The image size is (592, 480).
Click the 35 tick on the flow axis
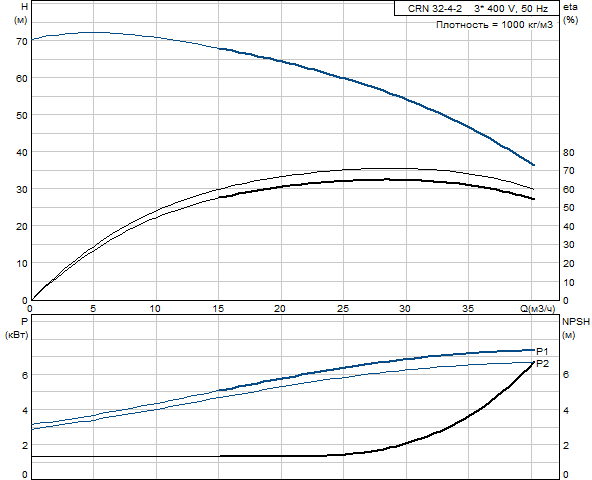coord(468,309)
